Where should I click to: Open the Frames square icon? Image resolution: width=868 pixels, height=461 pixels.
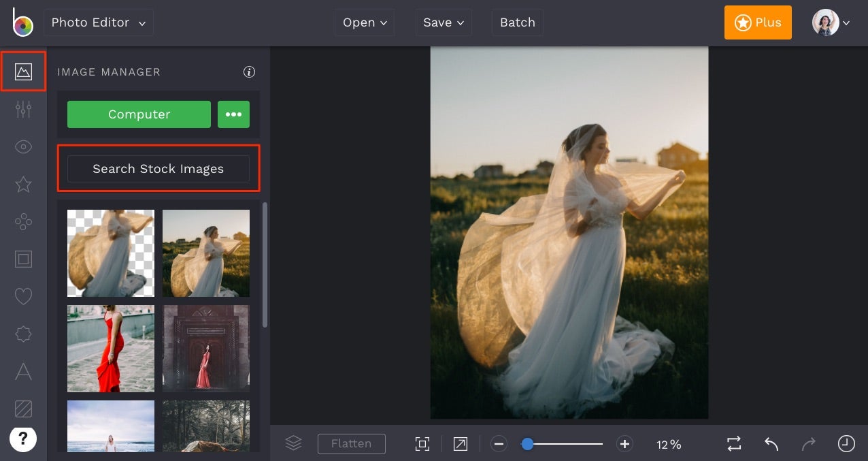pos(23,259)
